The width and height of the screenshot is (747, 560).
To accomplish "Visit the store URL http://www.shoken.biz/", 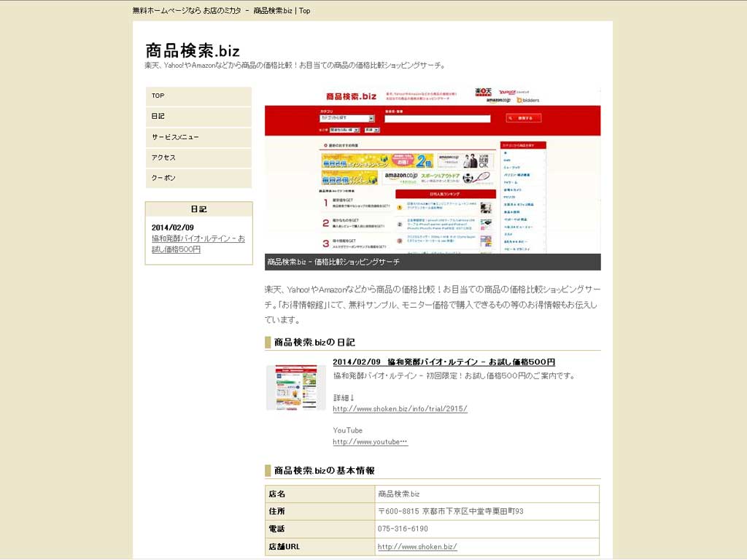I will coord(417,547).
